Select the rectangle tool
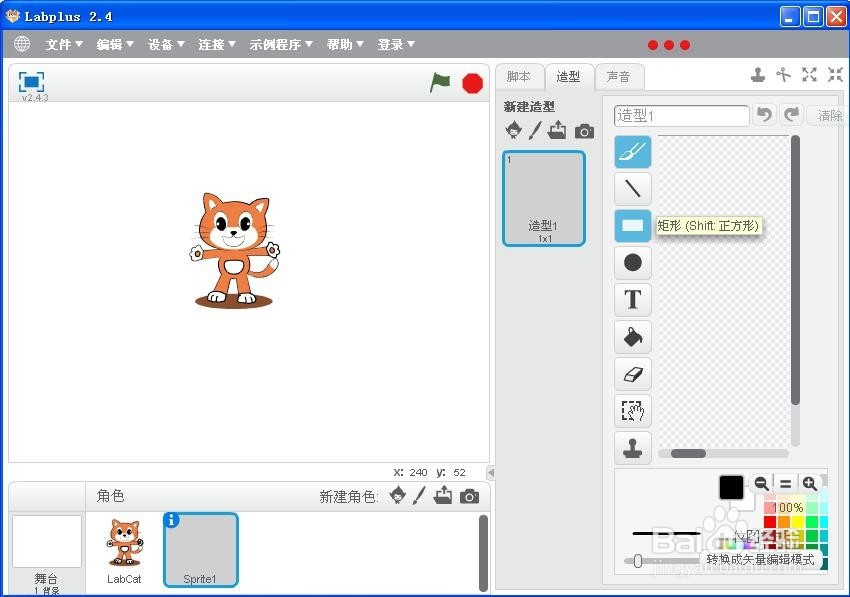The image size is (850, 597). tap(633, 226)
